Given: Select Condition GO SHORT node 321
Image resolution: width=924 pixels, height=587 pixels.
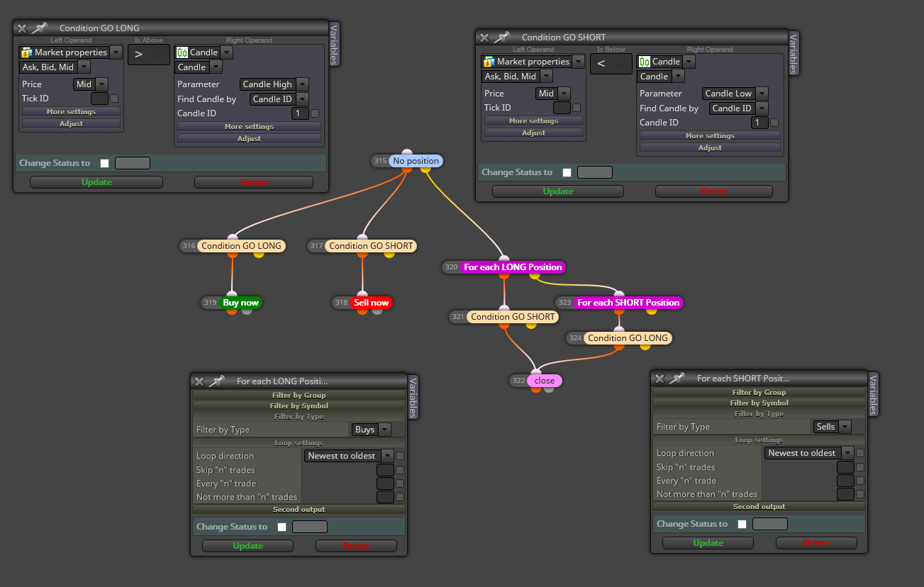Looking at the screenshot, I should 513,317.
